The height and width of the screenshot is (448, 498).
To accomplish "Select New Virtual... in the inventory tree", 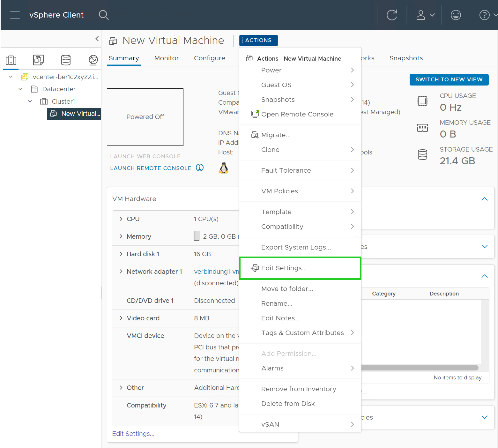I will (x=74, y=114).
